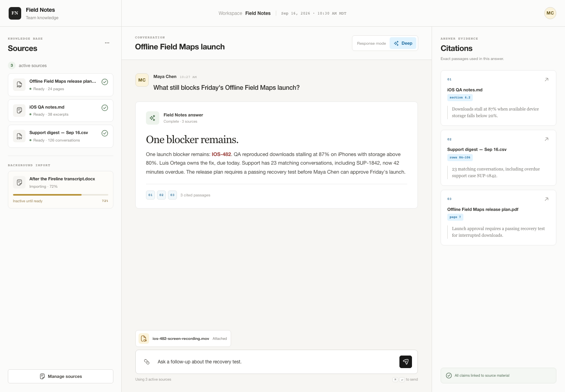Image resolution: width=565 pixels, height=392 pixels.
Task: Toggle the Offline Field Maps release plan source
Action: (x=105, y=82)
